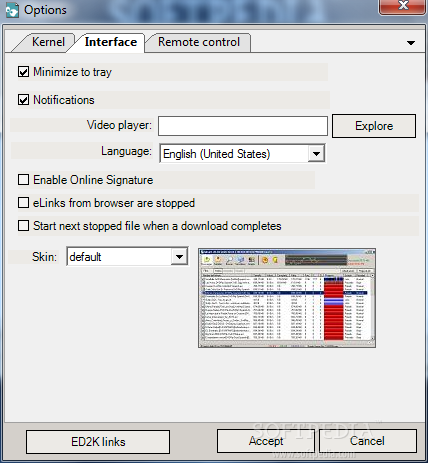Disable the Notifications checkbox
The height and width of the screenshot is (463, 428).
click(23, 100)
